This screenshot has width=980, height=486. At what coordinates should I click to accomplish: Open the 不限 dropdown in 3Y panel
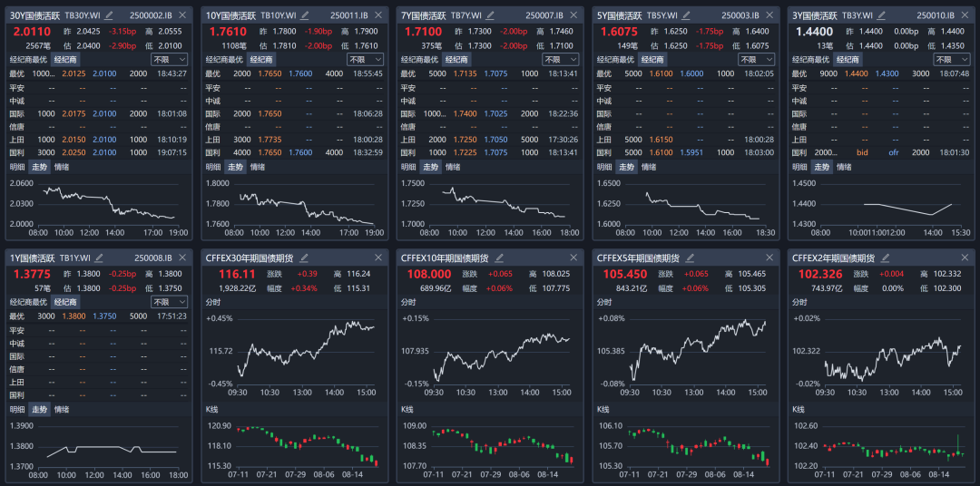click(952, 59)
